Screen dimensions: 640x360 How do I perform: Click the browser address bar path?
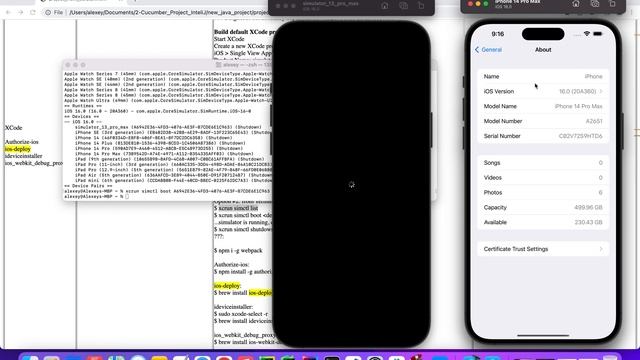point(169,13)
